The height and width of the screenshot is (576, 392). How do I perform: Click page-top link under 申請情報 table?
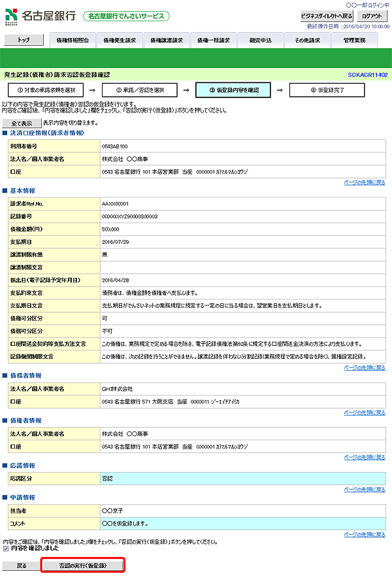coord(365,535)
